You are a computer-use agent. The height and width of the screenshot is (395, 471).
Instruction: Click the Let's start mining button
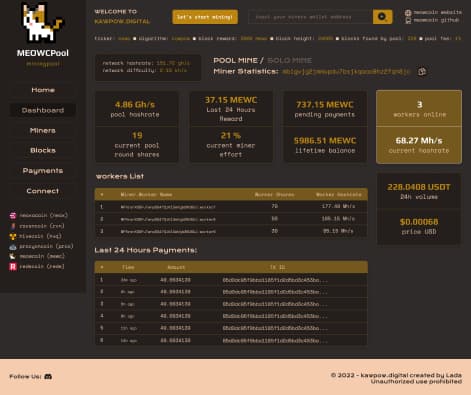click(205, 17)
